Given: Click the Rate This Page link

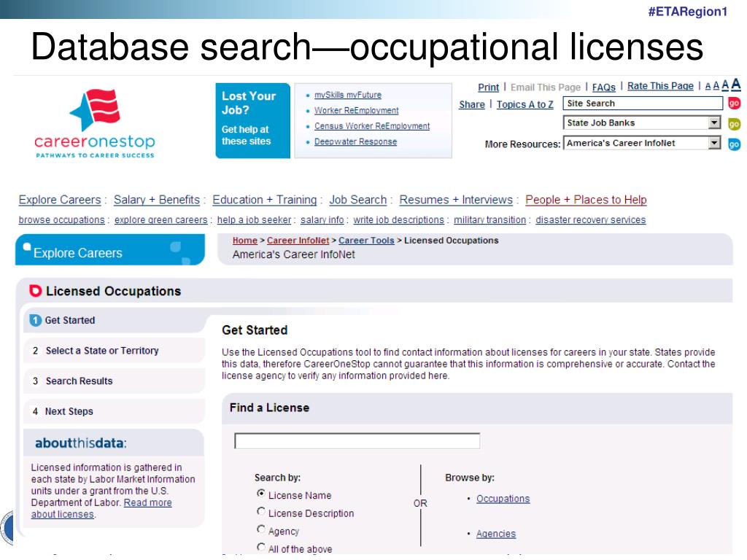Looking at the screenshot, I should [x=660, y=86].
